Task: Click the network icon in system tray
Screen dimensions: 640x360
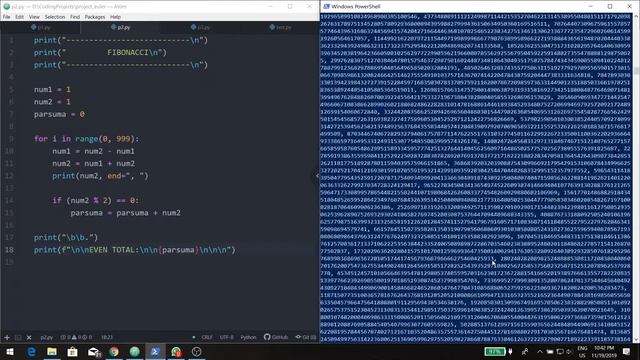Action: pos(560,352)
